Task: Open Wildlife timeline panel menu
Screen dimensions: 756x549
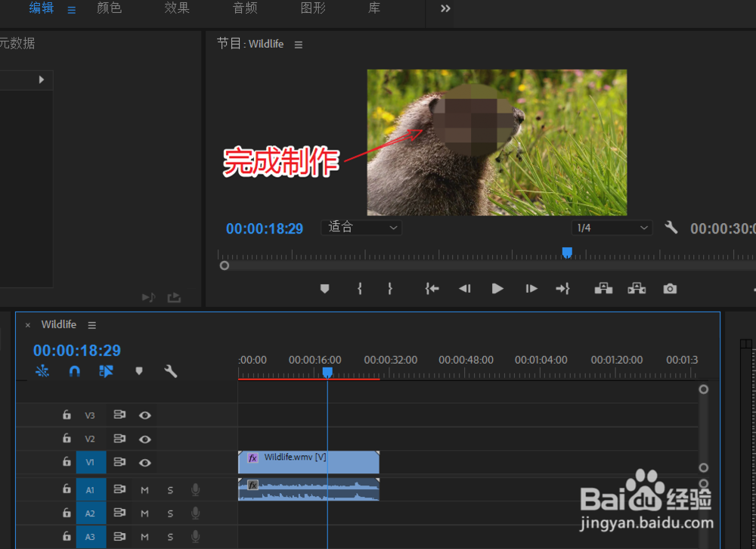Action: [x=92, y=325]
